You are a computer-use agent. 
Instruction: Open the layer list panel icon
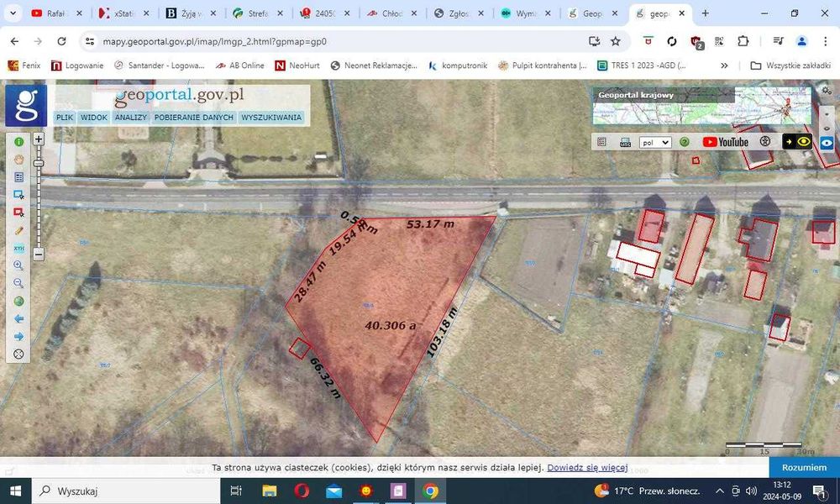point(18,176)
